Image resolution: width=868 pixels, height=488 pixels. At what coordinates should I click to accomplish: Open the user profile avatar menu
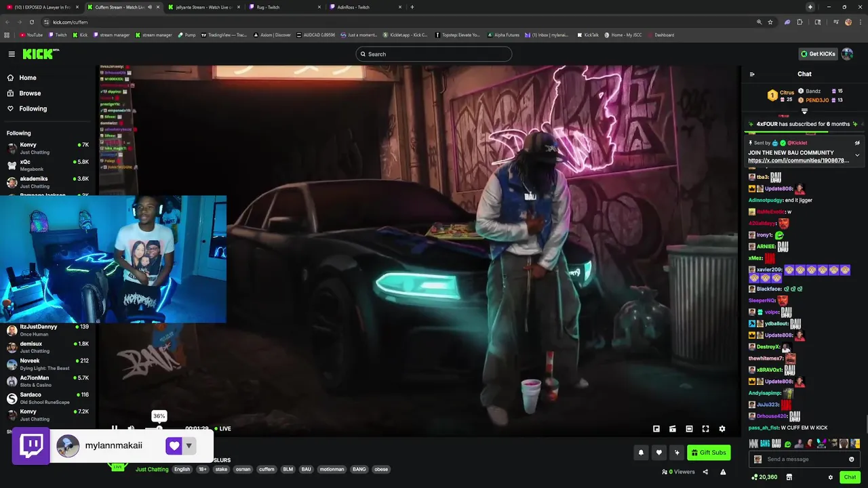(x=847, y=54)
